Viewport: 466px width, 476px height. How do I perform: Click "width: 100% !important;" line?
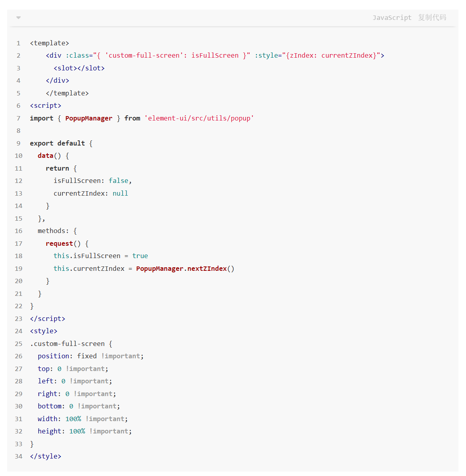tap(83, 419)
